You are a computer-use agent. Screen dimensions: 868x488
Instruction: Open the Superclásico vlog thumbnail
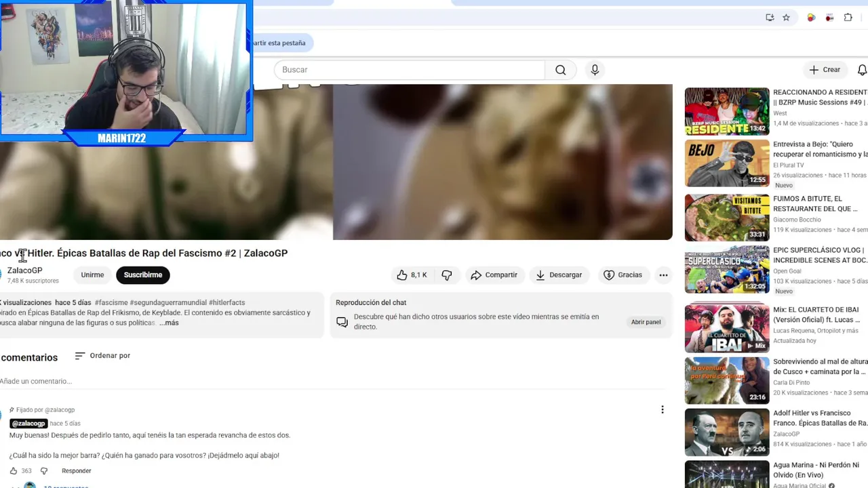click(x=727, y=269)
